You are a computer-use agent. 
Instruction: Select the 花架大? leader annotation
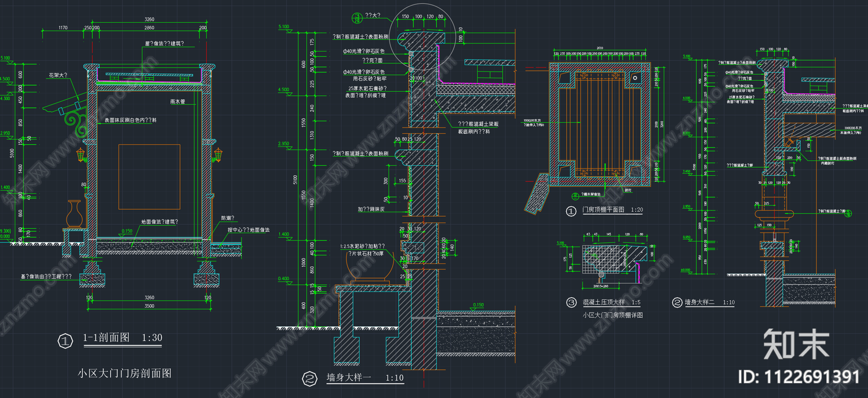pyautogui.click(x=58, y=75)
